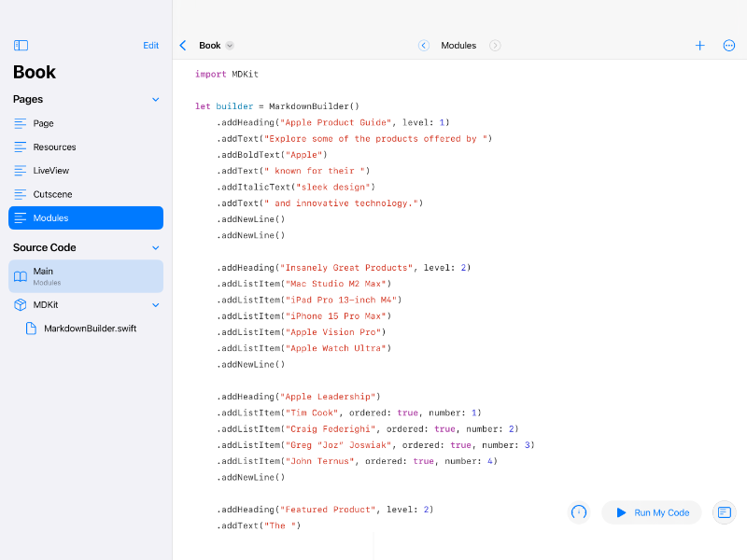Select the LiveView page
747x560 pixels.
point(50,171)
